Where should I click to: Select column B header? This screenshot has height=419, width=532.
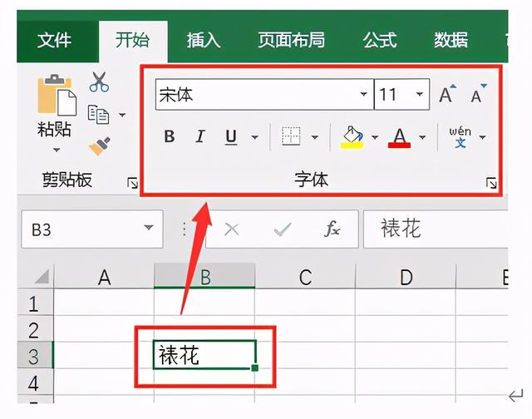point(204,277)
